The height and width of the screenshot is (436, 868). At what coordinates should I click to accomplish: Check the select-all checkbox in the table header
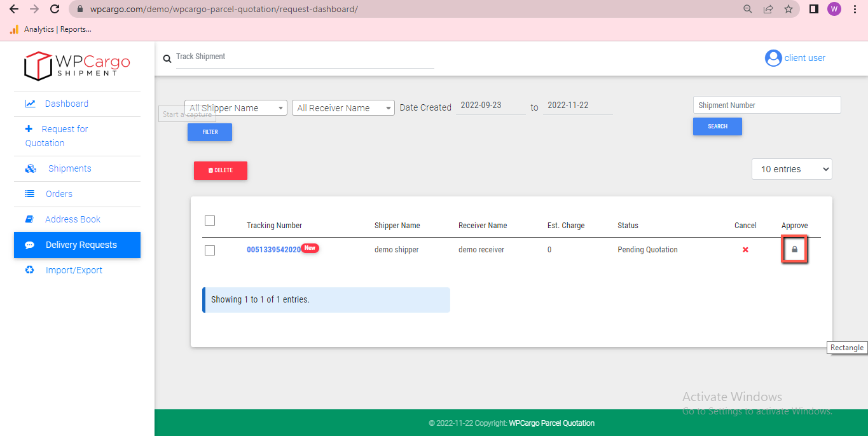click(210, 221)
